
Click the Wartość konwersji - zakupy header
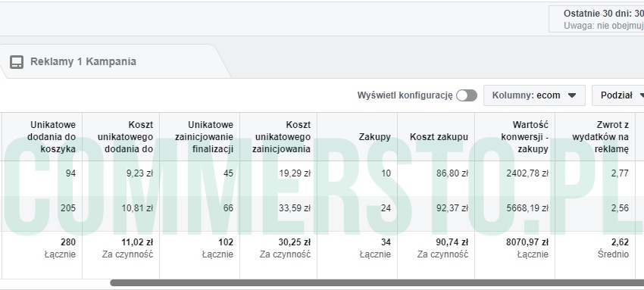click(x=514, y=136)
